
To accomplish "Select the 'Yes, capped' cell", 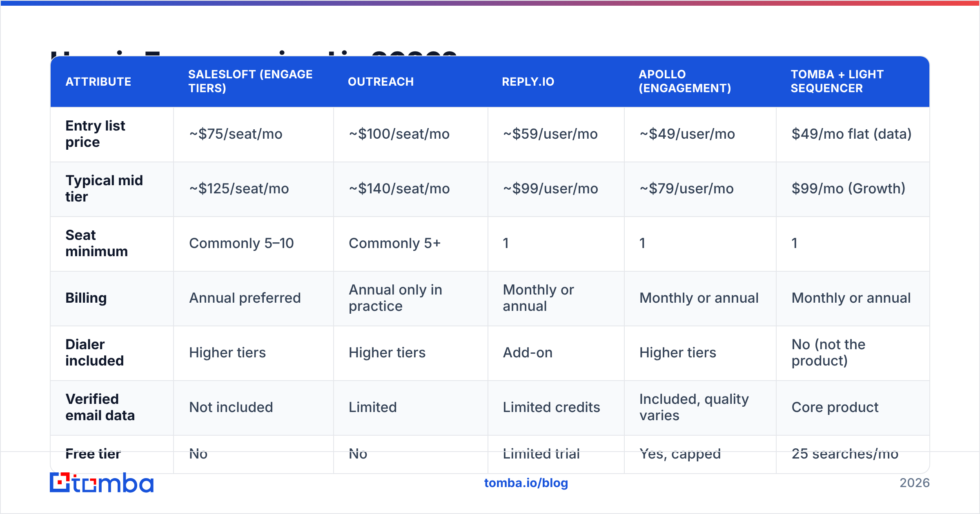I will click(680, 454).
